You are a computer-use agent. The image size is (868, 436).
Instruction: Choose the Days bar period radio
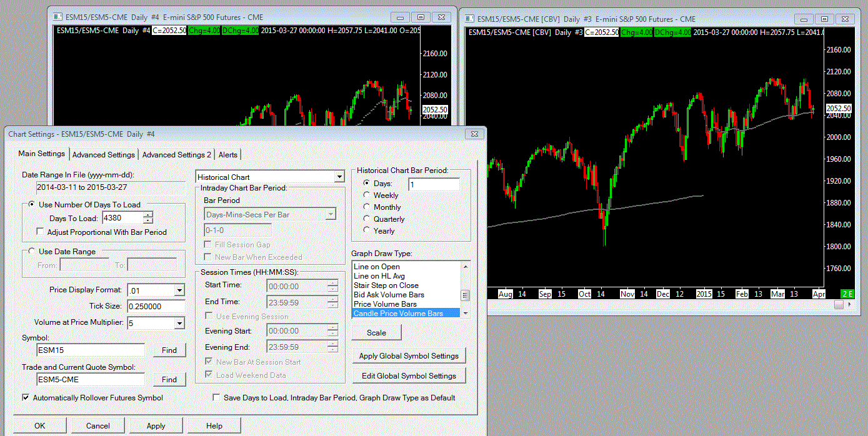377,184
